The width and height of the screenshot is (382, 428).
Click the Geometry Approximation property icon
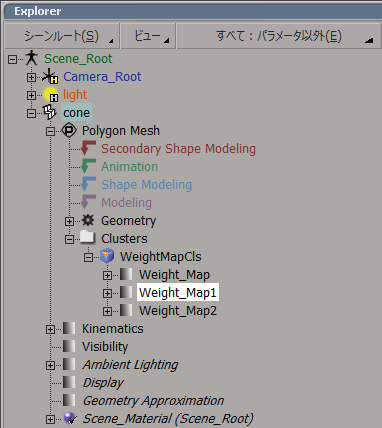coord(69,400)
